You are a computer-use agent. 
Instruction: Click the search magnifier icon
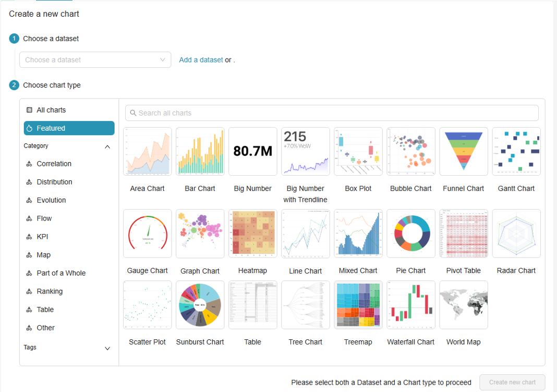tap(133, 113)
